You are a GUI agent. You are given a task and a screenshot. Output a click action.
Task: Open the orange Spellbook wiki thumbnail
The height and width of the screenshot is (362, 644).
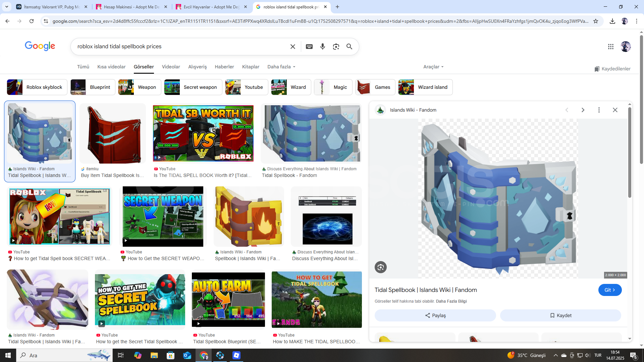249,217
